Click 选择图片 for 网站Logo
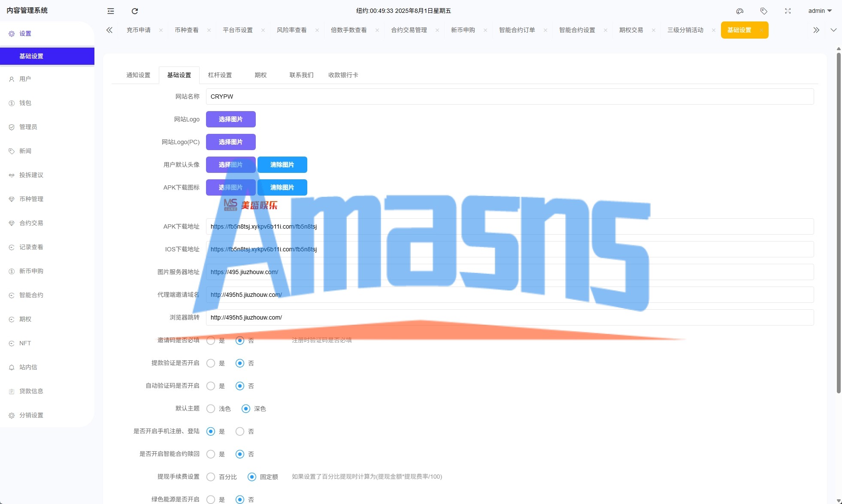This screenshot has height=504, width=842. point(231,119)
